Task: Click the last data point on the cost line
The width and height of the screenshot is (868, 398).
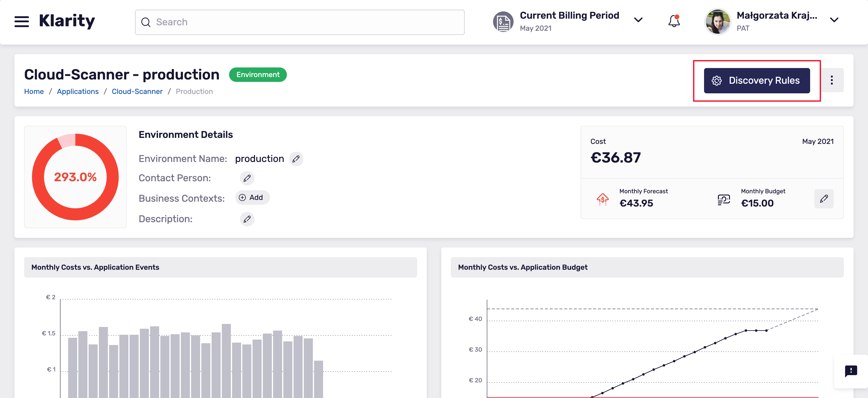Action: 766,331
